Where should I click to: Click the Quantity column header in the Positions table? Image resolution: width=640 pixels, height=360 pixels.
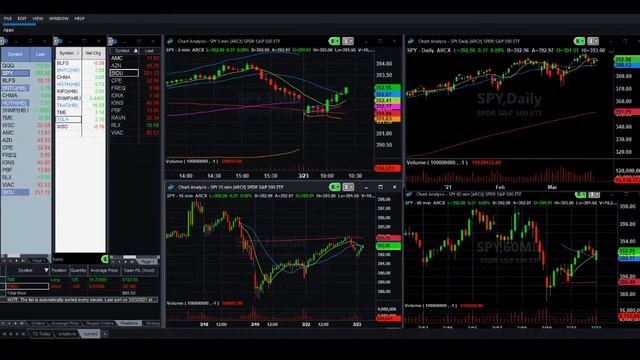tap(78, 270)
